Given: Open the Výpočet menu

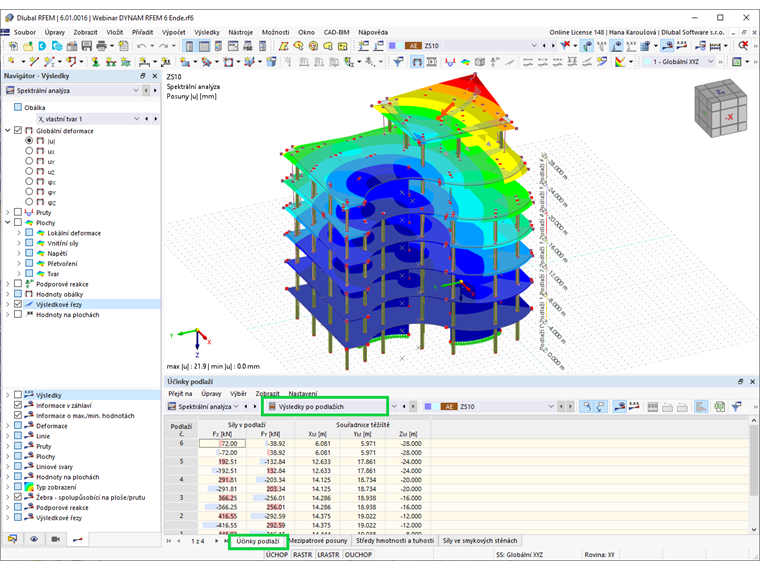Looking at the screenshot, I should (174, 32).
